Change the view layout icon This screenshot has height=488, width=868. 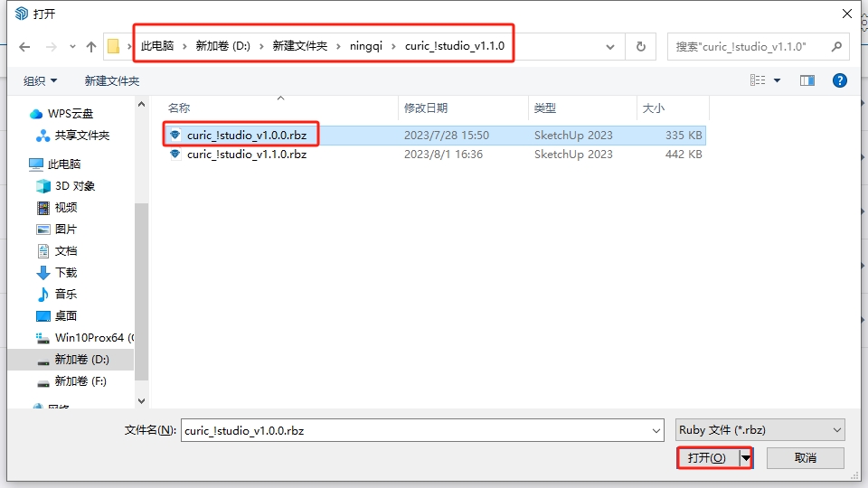(758, 80)
